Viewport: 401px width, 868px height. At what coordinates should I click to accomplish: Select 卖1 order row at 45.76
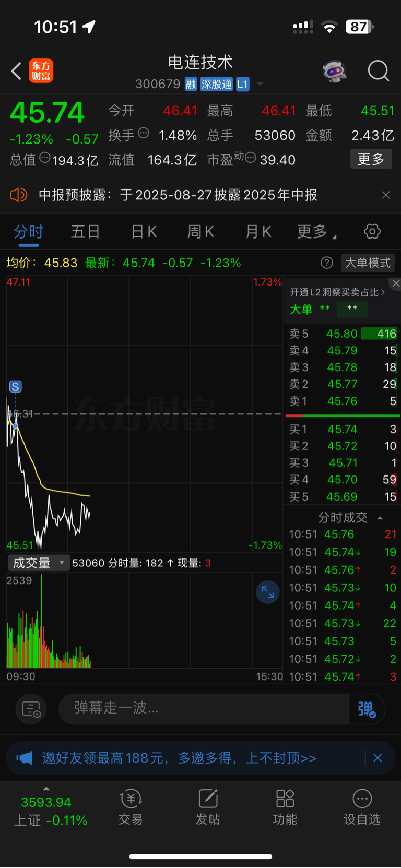coord(343,401)
